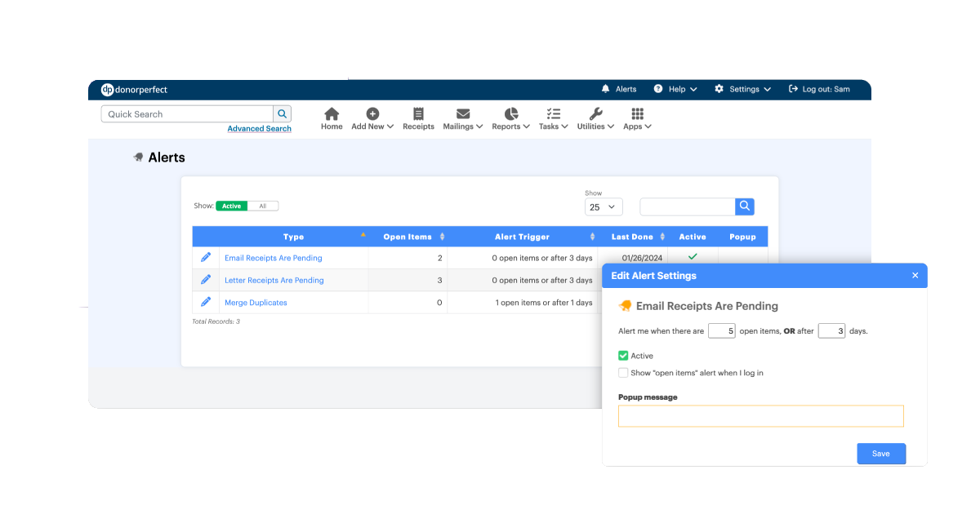Sort table by Open Items column
The image size is (980, 514).
point(413,237)
